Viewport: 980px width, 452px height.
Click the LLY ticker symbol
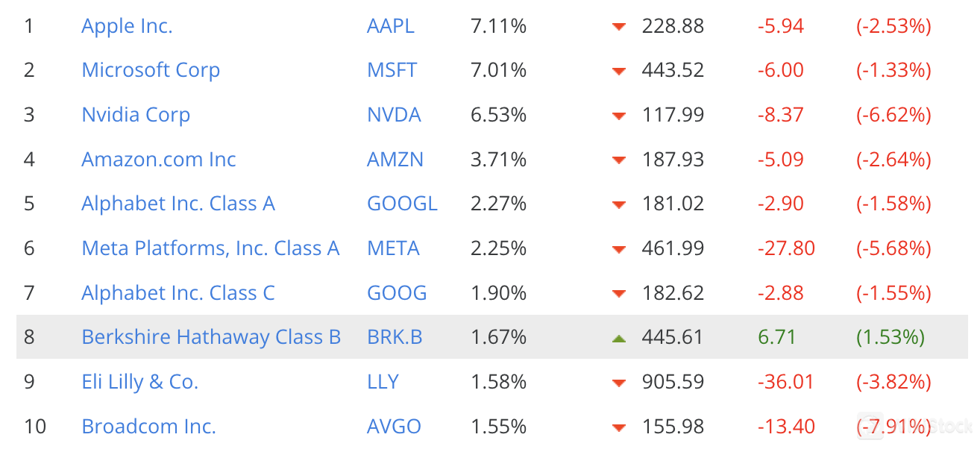383,382
